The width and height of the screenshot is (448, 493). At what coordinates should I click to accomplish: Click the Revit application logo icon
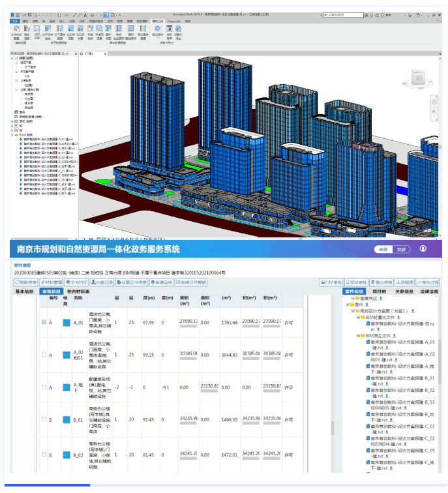(x=12, y=15)
